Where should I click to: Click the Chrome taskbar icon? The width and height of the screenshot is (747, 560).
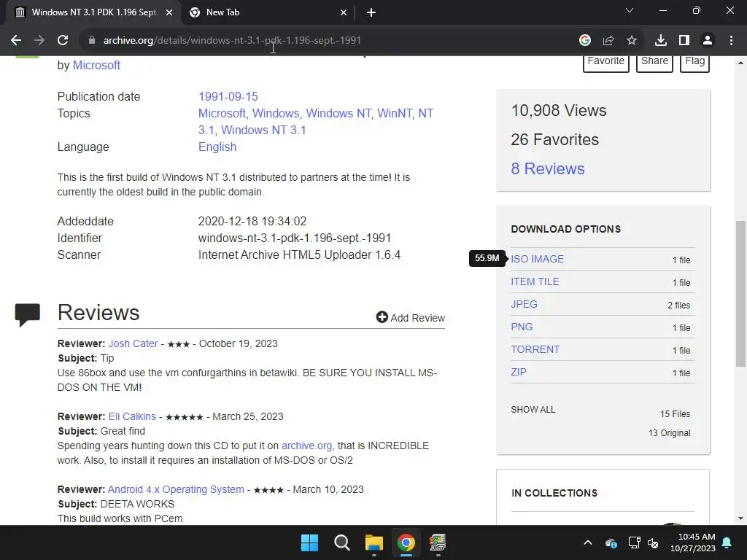(x=406, y=542)
